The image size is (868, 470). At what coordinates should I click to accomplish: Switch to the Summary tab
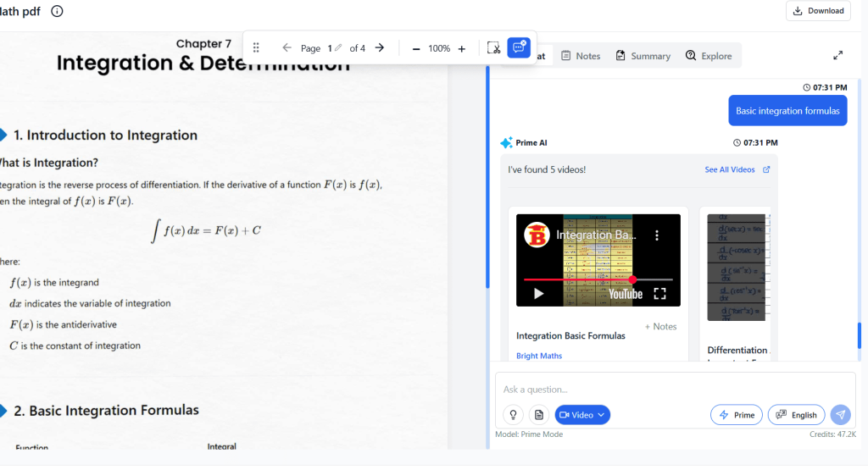(643, 56)
